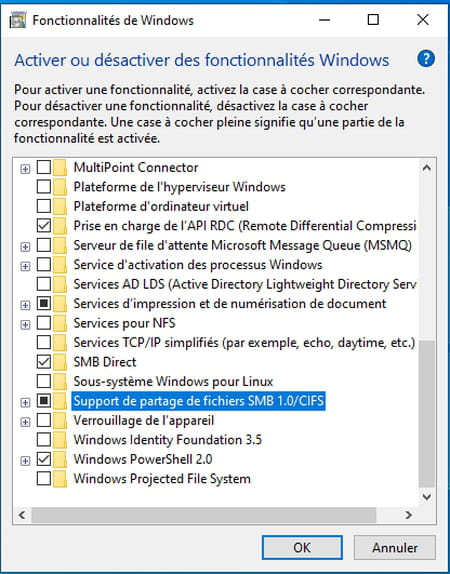Image resolution: width=450 pixels, height=574 pixels.
Task: Click the Fonctionnalités de Windows title bar icon
Action: tap(18, 20)
